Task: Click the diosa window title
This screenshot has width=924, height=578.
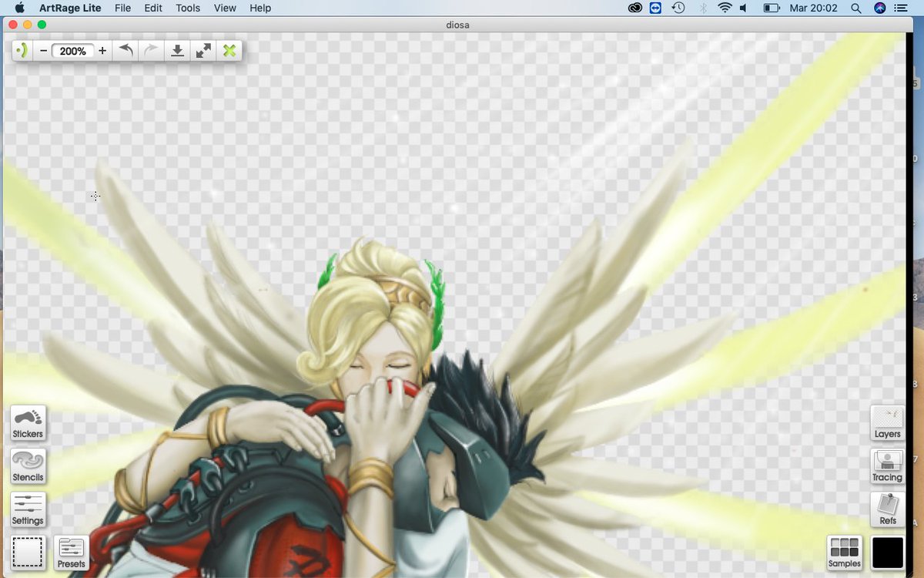Action: (x=458, y=25)
